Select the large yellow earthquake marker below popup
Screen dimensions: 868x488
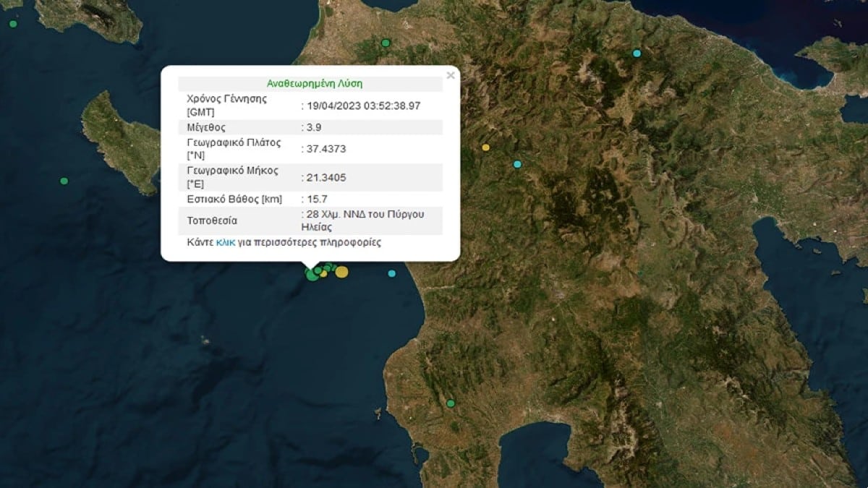coord(341,272)
